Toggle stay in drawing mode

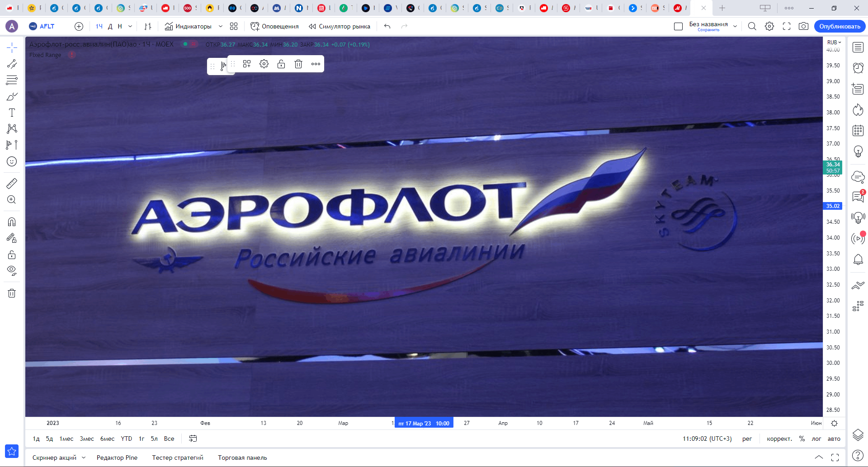click(12, 238)
